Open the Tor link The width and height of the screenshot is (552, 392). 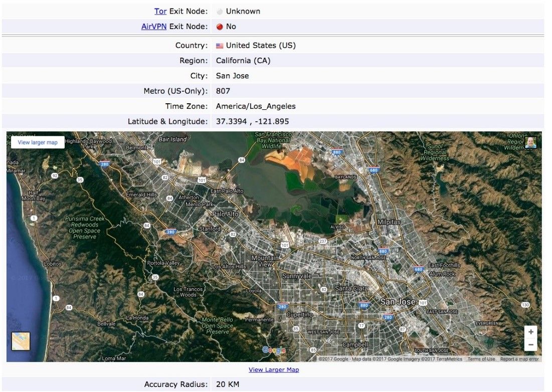click(160, 11)
